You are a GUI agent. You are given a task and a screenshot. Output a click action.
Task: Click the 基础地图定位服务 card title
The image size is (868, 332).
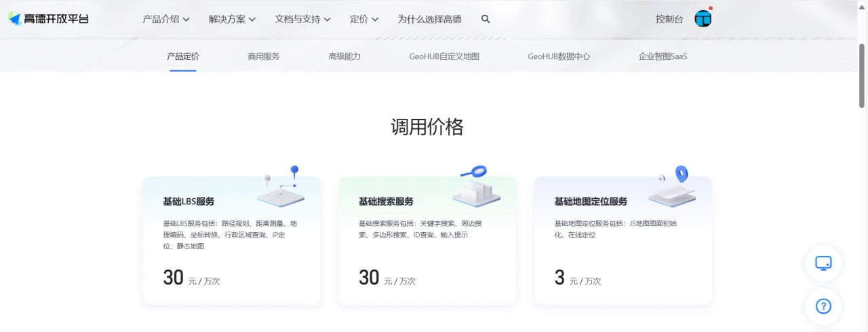tap(591, 202)
